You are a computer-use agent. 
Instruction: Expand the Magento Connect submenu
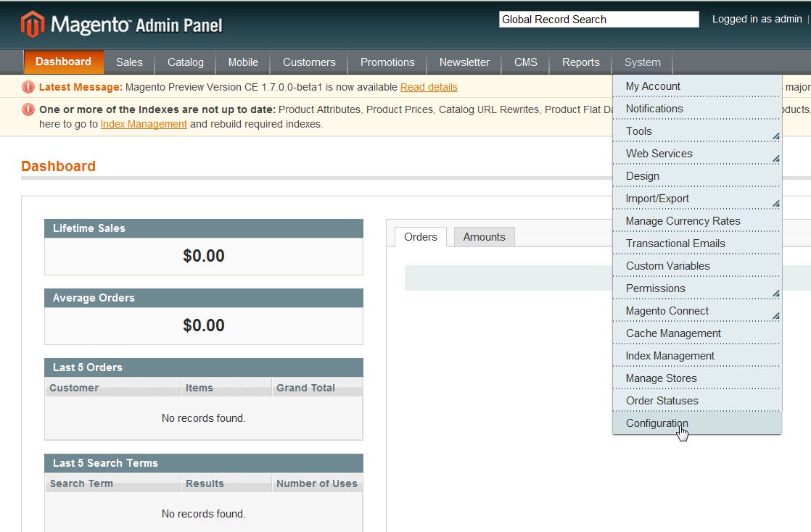tap(775, 315)
